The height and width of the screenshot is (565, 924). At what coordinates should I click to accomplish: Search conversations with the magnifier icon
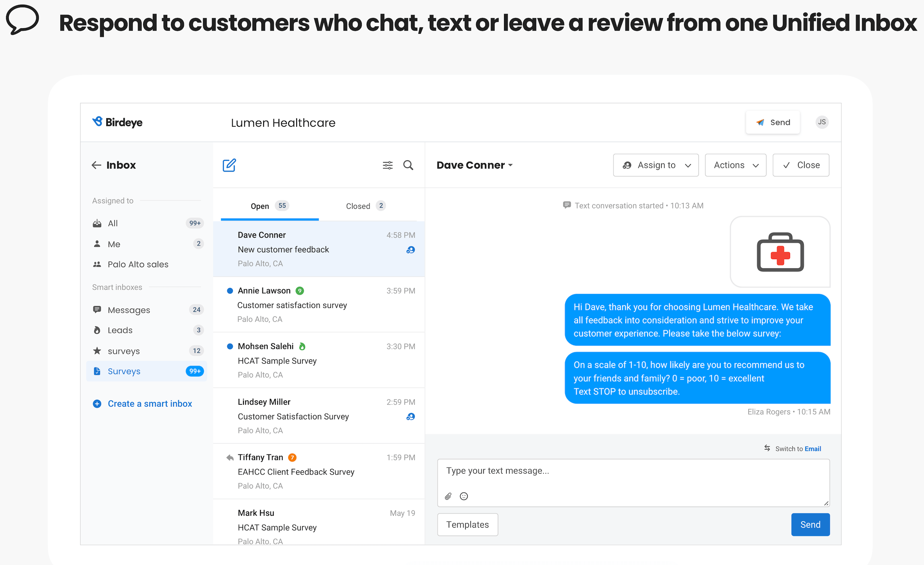coord(408,165)
